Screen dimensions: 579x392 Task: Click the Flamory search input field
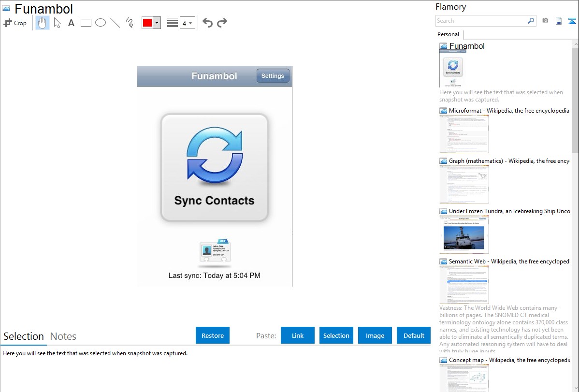(x=481, y=21)
